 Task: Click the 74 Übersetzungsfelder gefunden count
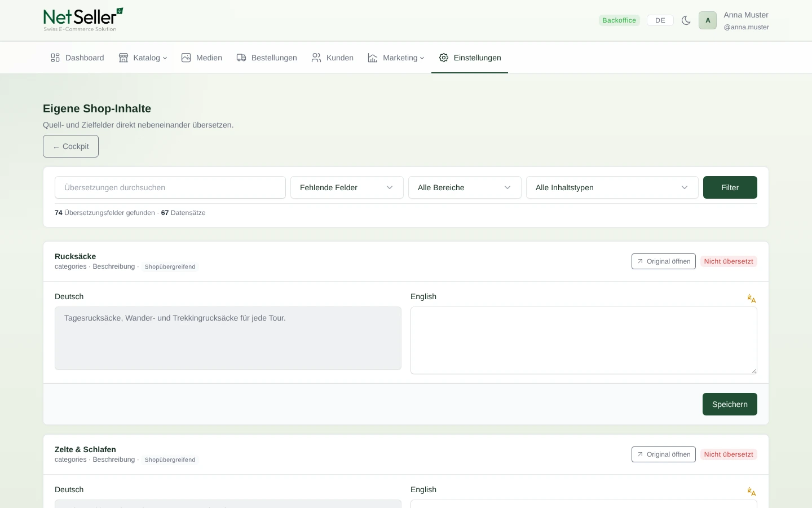105,213
